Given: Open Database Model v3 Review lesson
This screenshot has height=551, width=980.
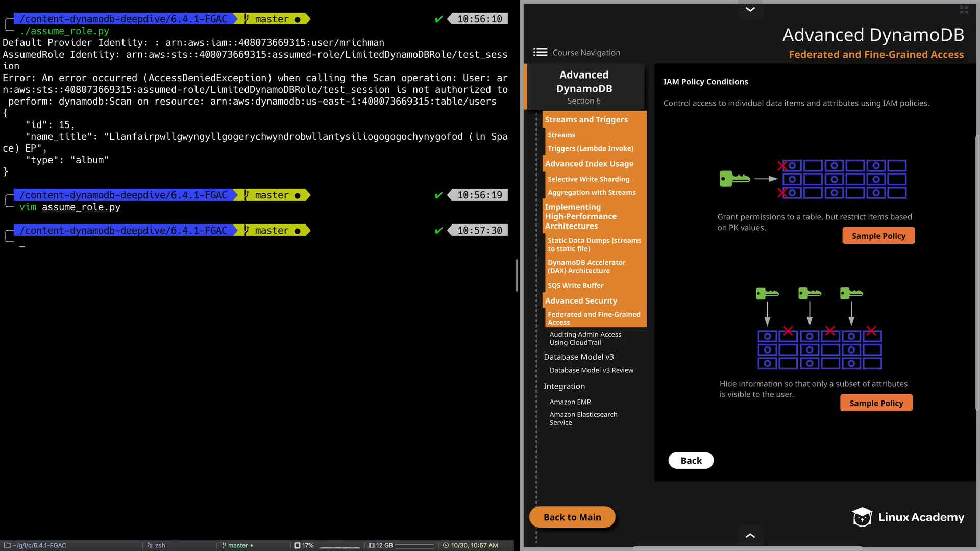Looking at the screenshot, I should coord(591,370).
